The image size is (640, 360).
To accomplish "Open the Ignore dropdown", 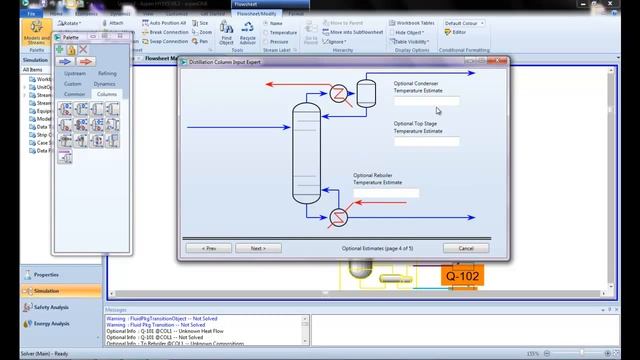I will tap(335, 41).
